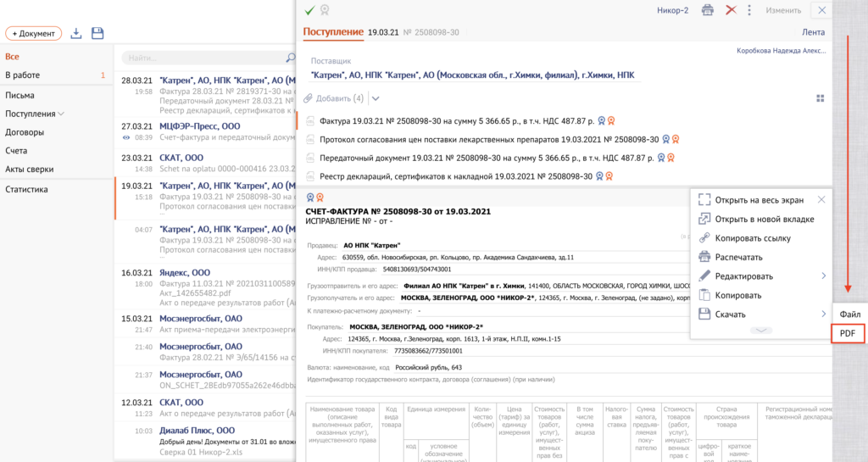Image resolution: width=868 pixels, height=462 pixels.
Task: Open Статистика in the left sidebar
Action: click(26, 189)
